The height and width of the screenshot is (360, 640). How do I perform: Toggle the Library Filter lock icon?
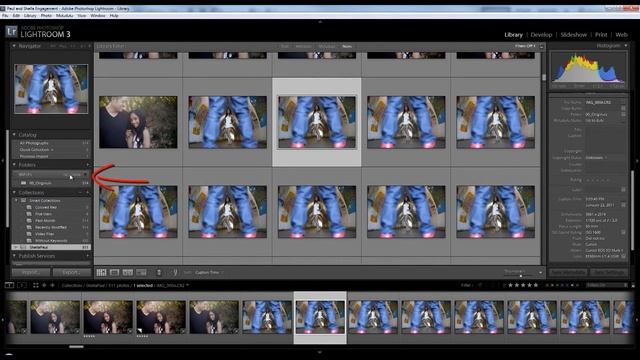tap(542, 47)
